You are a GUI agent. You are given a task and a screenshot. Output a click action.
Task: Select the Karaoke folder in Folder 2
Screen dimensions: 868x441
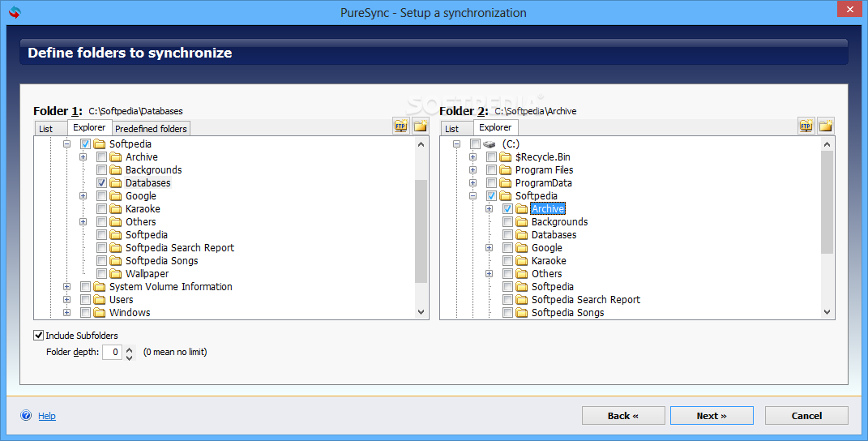pyautogui.click(x=549, y=261)
